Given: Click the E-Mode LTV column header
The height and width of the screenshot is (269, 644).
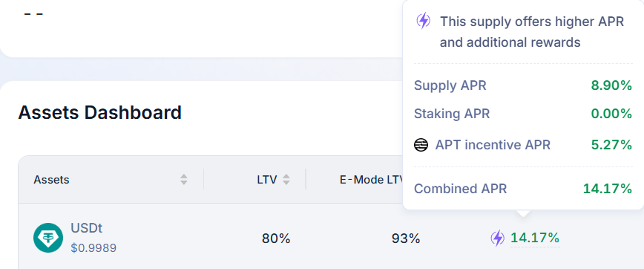Looking at the screenshot, I should [x=372, y=180].
